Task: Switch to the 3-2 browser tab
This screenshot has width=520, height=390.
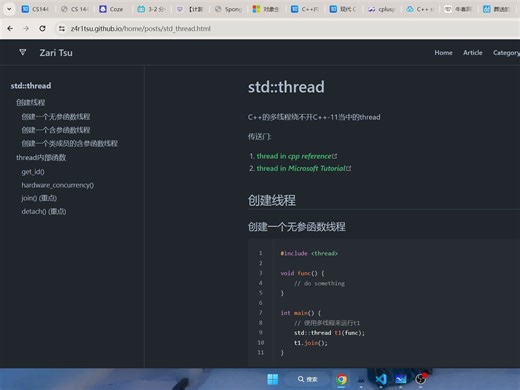Action: pos(151,9)
